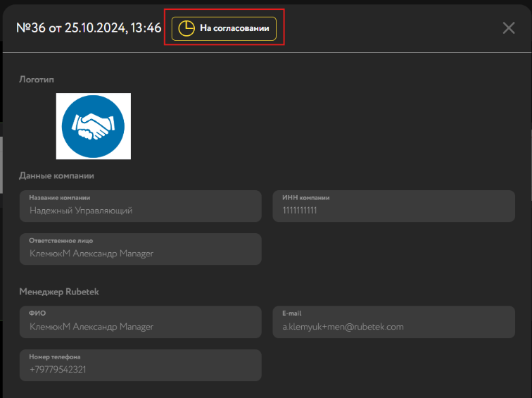532x398 pixels.
Task: Click the request title "№36 от 25.10.2024, 13:46"
Action: 89,28
